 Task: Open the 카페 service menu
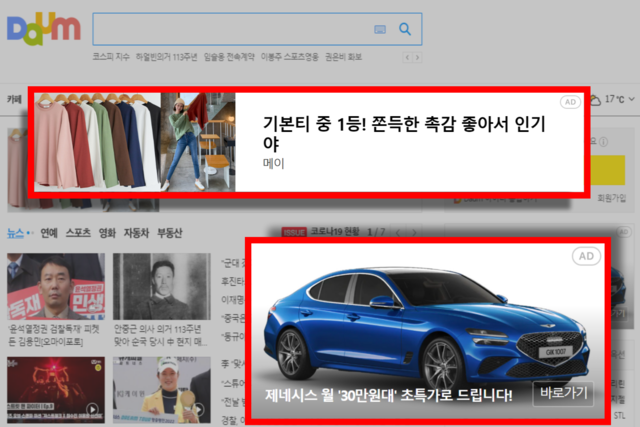point(14,99)
